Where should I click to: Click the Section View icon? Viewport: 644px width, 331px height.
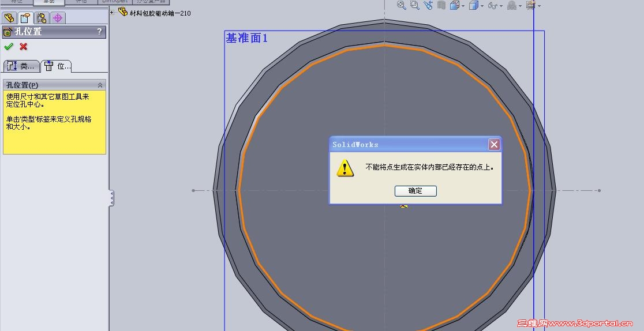click(x=441, y=5)
